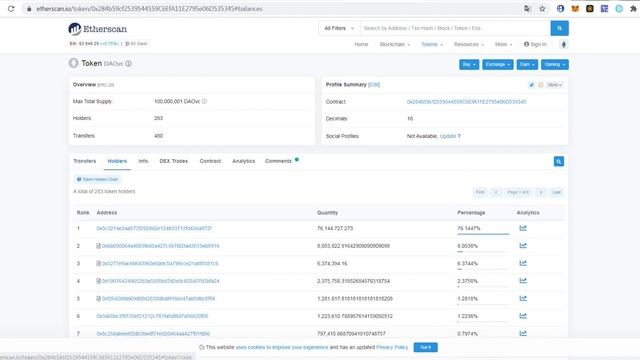Go to the previous page with the left arrow
The height and width of the screenshot is (360, 640).
pos(496,192)
